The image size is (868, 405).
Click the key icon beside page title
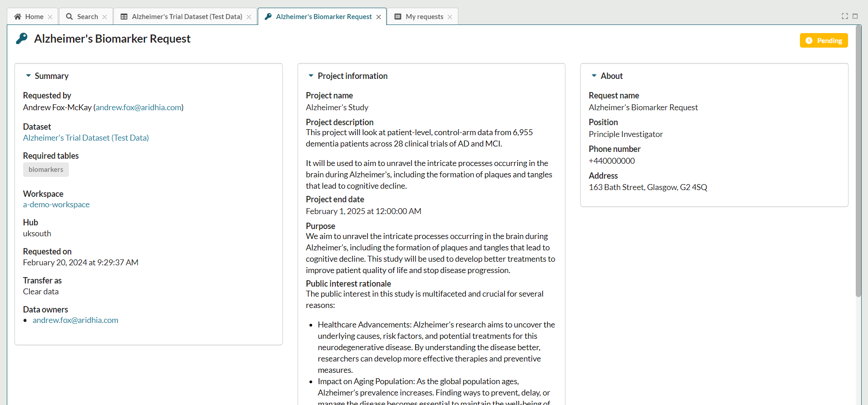22,39
